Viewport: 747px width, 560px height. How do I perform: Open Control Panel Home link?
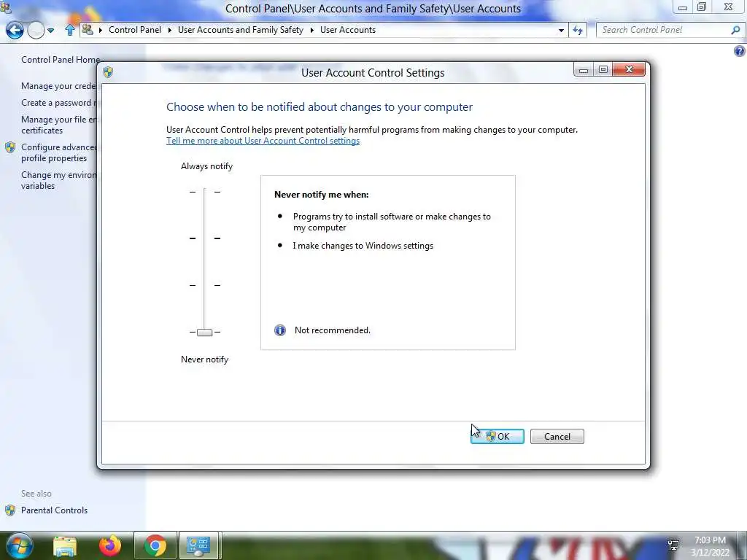coord(61,60)
